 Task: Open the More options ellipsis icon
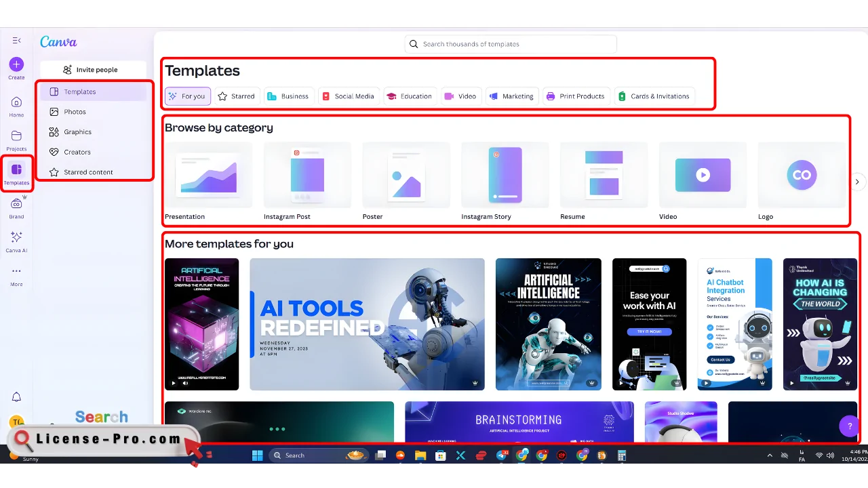[16, 271]
